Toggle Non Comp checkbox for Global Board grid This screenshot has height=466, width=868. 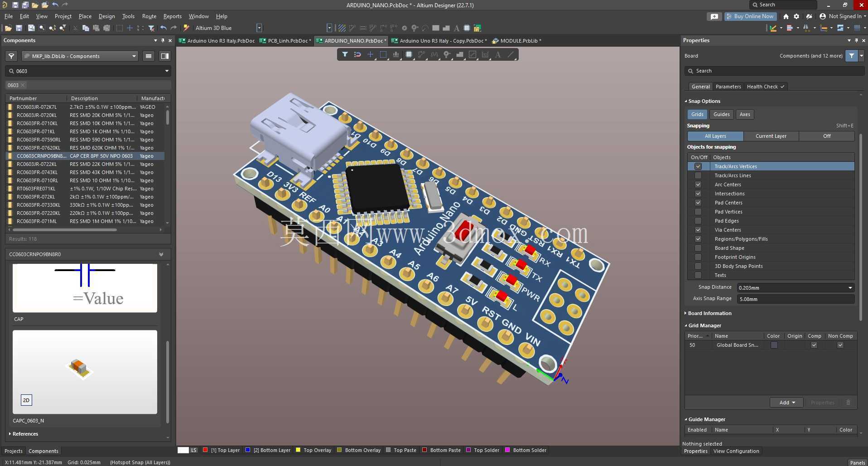click(x=840, y=345)
